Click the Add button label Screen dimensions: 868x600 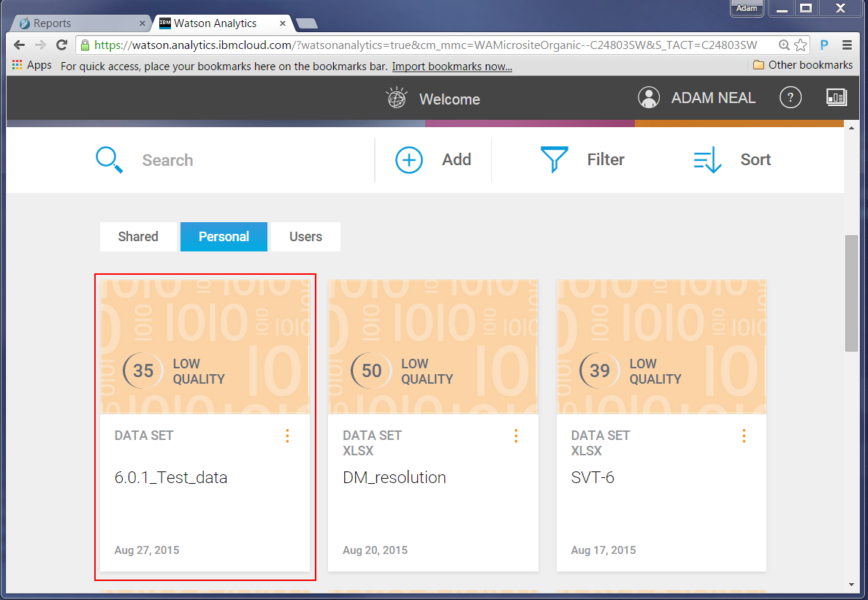point(457,160)
